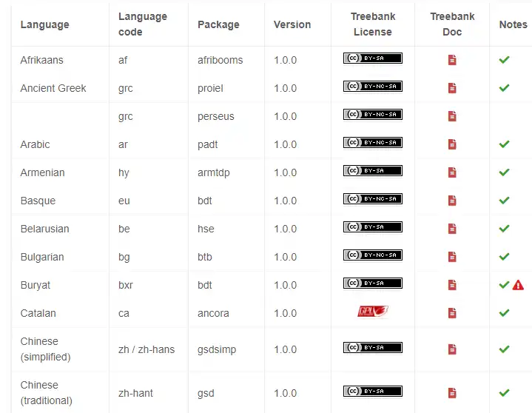Click the Ancient Greek proiel doc icon
This screenshot has width=532, height=413.
tap(452, 88)
